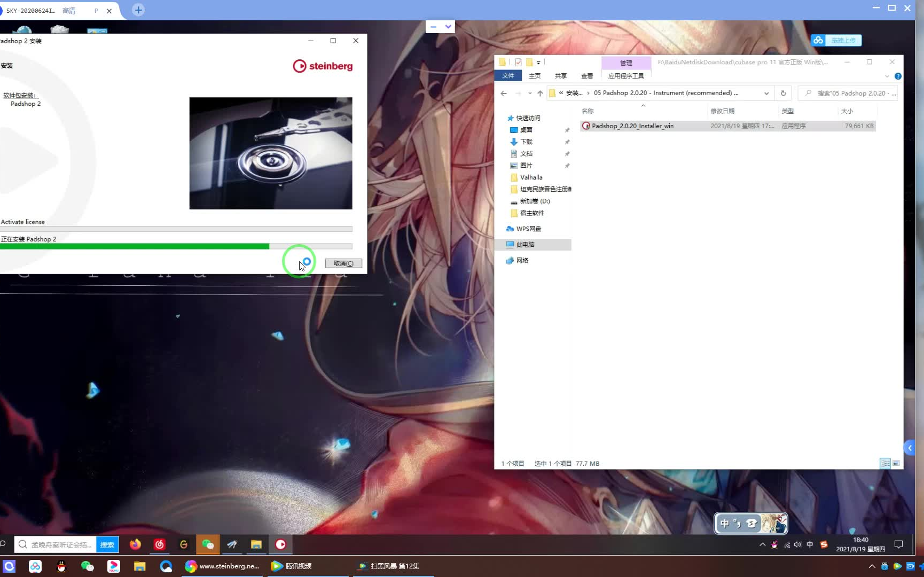Click the new folder quick-access icon
Image resolution: width=924 pixels, height=577 pixels.
(529, 63)
